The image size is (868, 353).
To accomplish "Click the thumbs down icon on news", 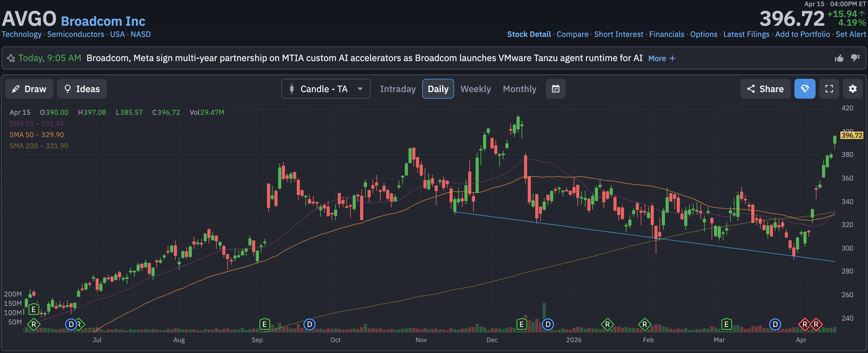I will 855,58.
